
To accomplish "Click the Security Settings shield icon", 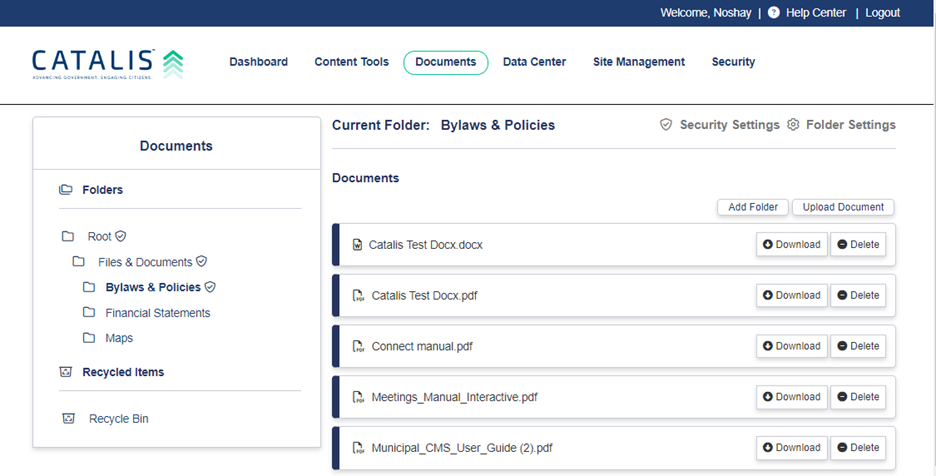I will click(x=666, y=125).
